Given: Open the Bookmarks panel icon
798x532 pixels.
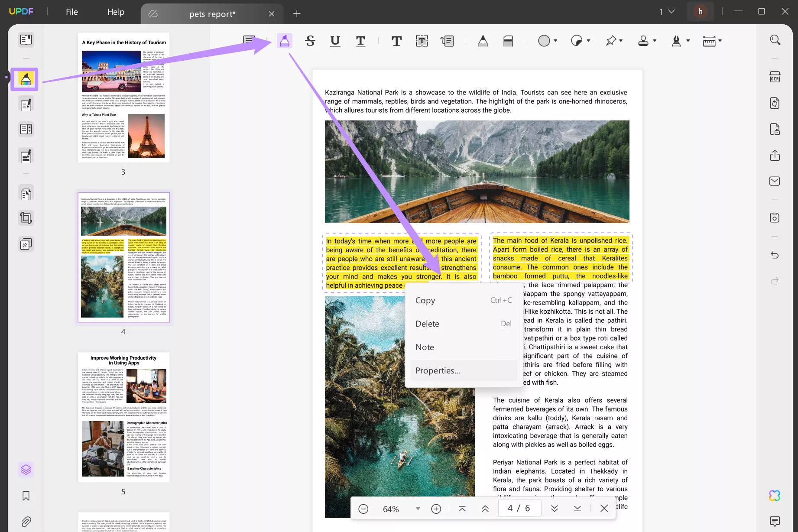Looking at the screenshot, I should click(x=26, y=496).
